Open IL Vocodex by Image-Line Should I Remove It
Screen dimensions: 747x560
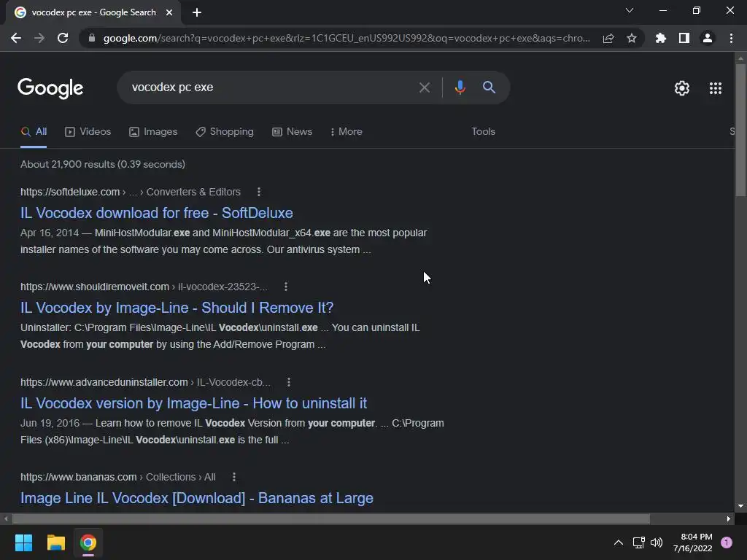[177, 308]
